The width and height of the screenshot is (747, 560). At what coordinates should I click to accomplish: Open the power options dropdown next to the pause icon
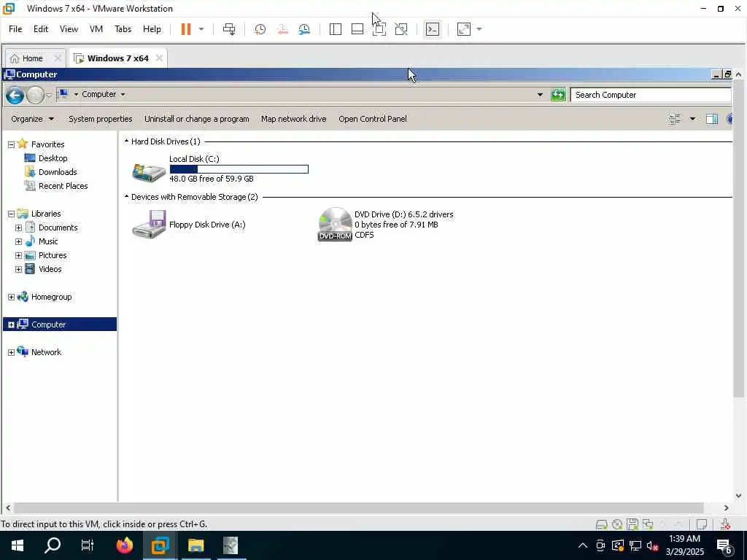point(201,29)
